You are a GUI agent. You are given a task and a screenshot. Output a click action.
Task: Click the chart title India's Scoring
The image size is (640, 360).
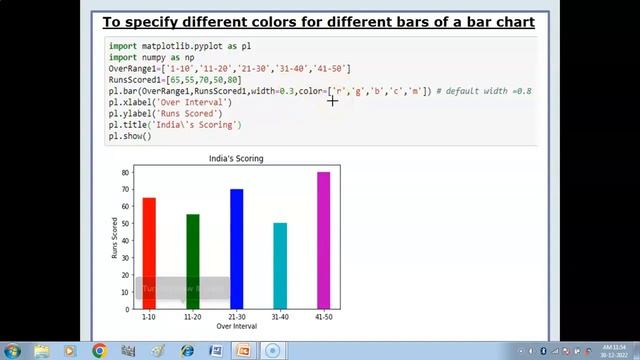point(236,158)
